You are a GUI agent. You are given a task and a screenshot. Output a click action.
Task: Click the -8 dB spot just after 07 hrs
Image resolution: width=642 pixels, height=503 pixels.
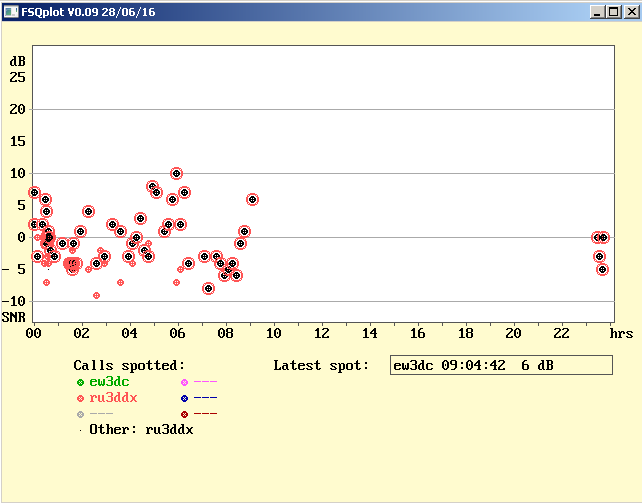point(208,289)
